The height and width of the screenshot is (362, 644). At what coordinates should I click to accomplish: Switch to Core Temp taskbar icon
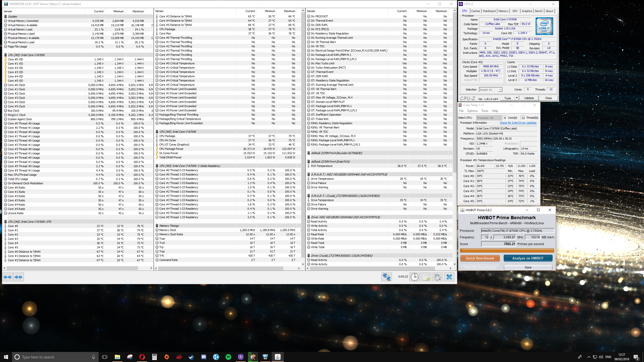tap(253, 357)
